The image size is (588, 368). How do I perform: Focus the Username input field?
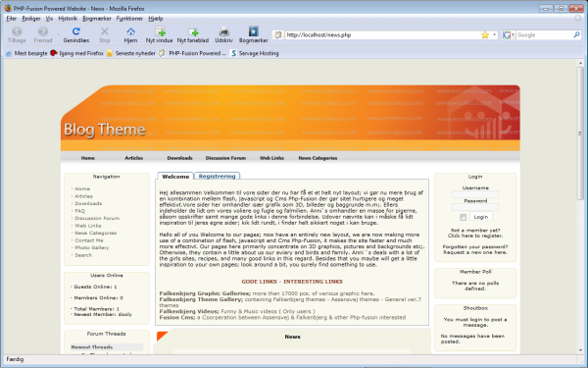475,194
